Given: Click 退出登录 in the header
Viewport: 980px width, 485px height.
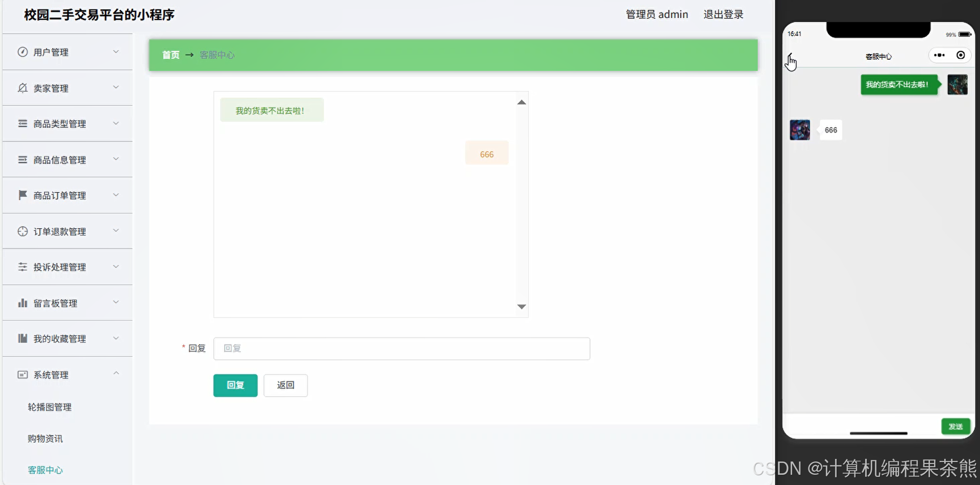Looking at the screenshot, I should tap(723, 14).
